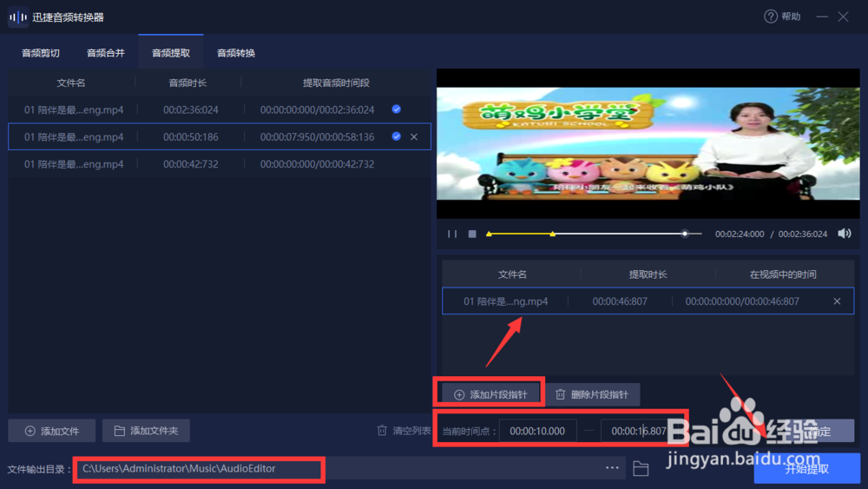868x489 pixels.
Task: Pause the video playback
Action: [x=452, y=234]
